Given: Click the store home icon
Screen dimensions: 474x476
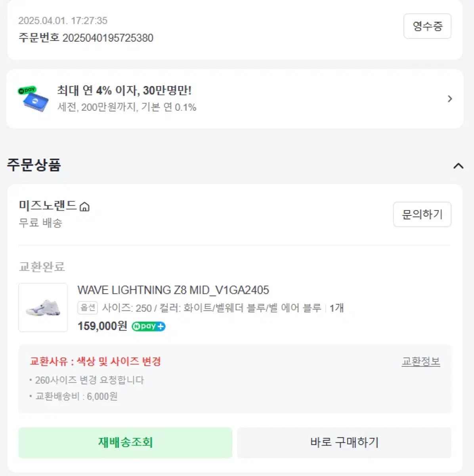Looking at the screenshot, I should 84,207.
